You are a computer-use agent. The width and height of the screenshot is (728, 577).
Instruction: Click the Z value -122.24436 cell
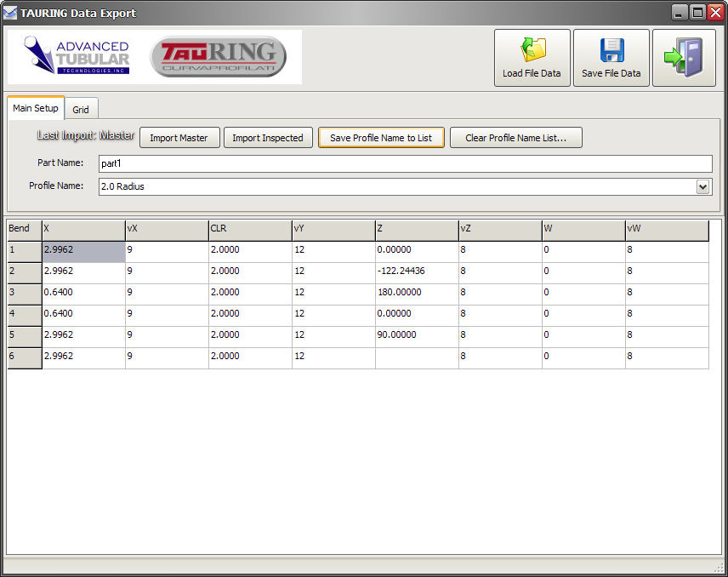tap(416, 271)
